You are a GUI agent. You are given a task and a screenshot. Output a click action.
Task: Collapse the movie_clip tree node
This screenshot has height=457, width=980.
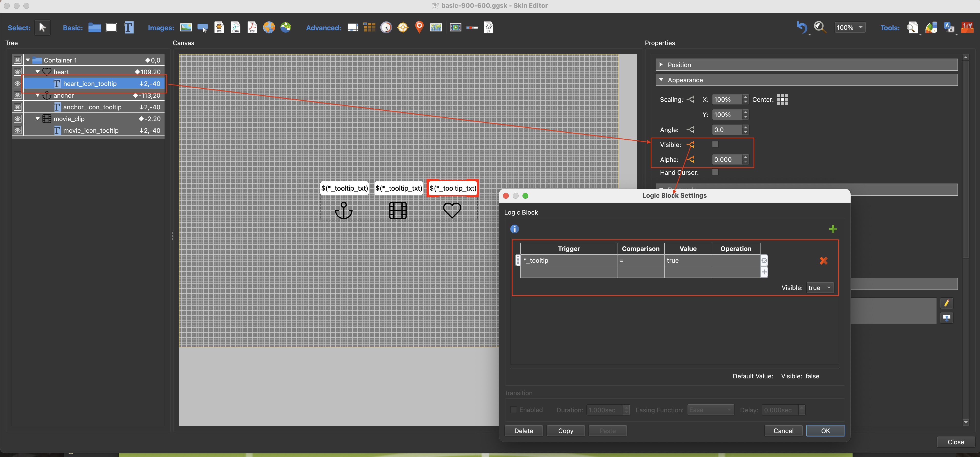point(38,119)
